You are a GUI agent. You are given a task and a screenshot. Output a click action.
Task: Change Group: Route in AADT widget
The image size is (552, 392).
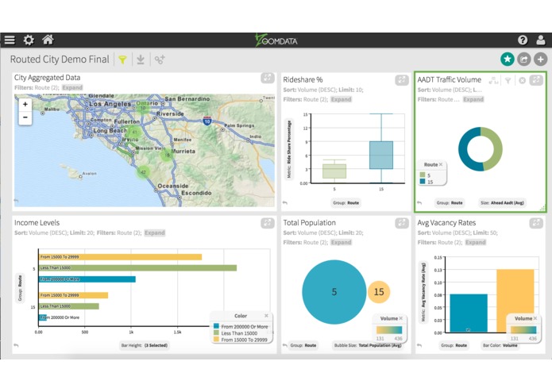[450, 203]
